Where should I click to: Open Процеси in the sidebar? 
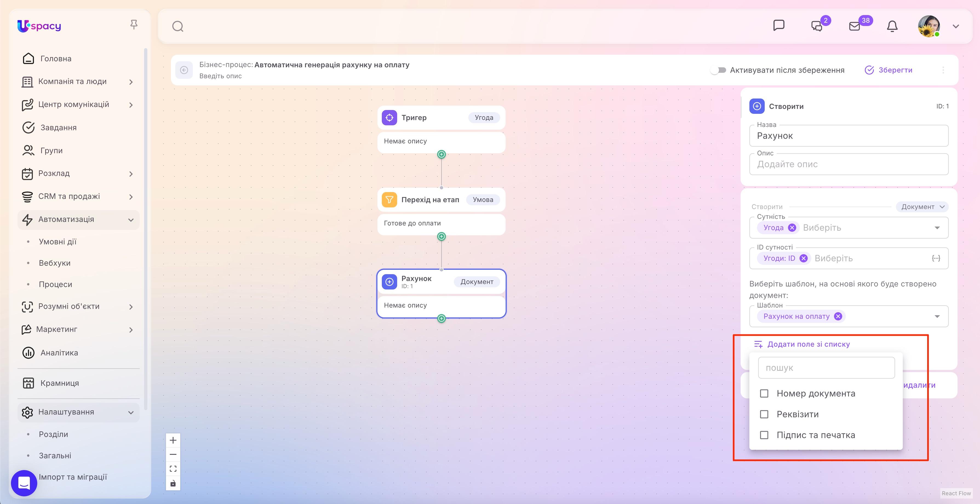(x=56, y=284)
